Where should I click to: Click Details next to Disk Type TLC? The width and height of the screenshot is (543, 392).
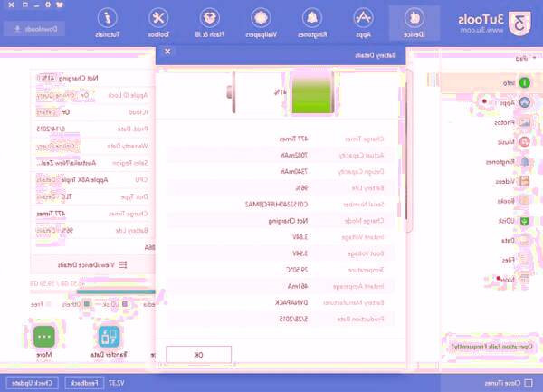pos(46,196)
